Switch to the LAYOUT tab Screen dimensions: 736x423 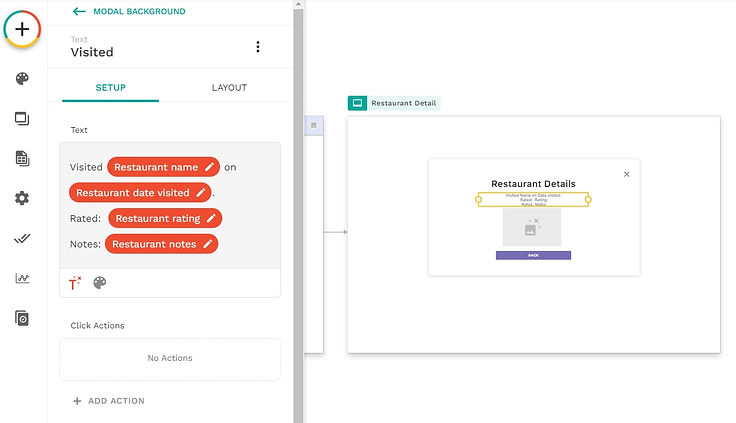pos(229,88)
